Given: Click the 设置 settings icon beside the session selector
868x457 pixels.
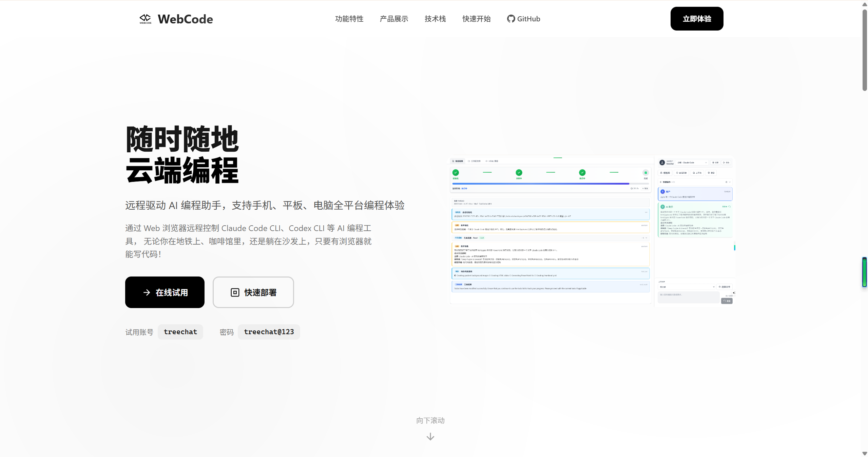Looking at the screenshot, I should [713, 163].
